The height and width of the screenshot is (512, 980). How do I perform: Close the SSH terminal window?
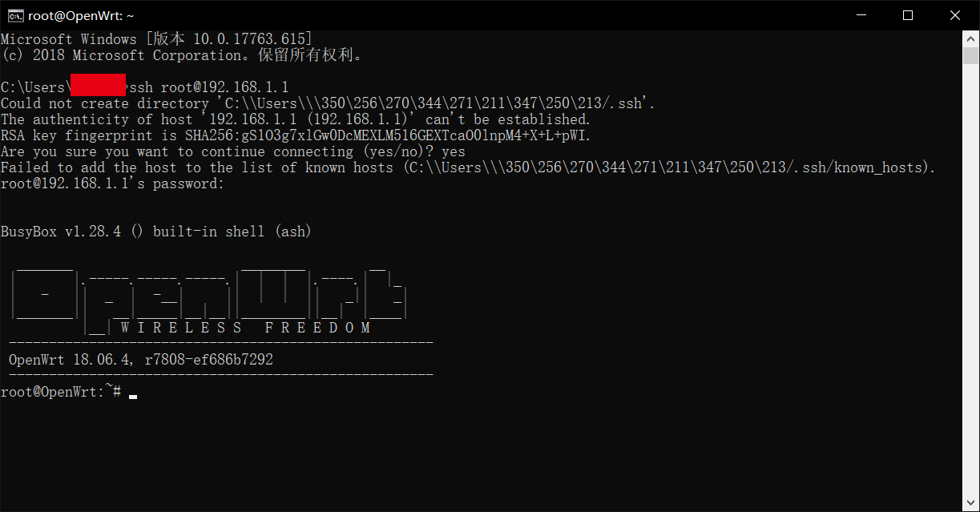954,15
